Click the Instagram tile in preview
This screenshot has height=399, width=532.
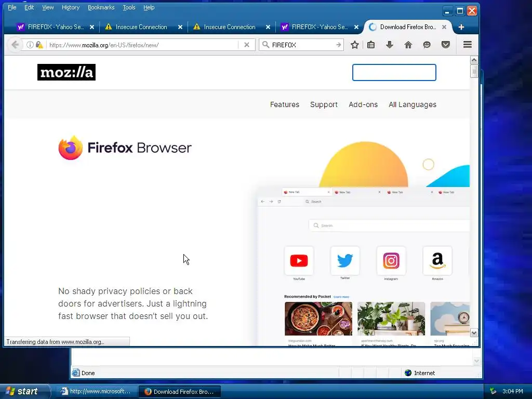[x=391, y=261]
